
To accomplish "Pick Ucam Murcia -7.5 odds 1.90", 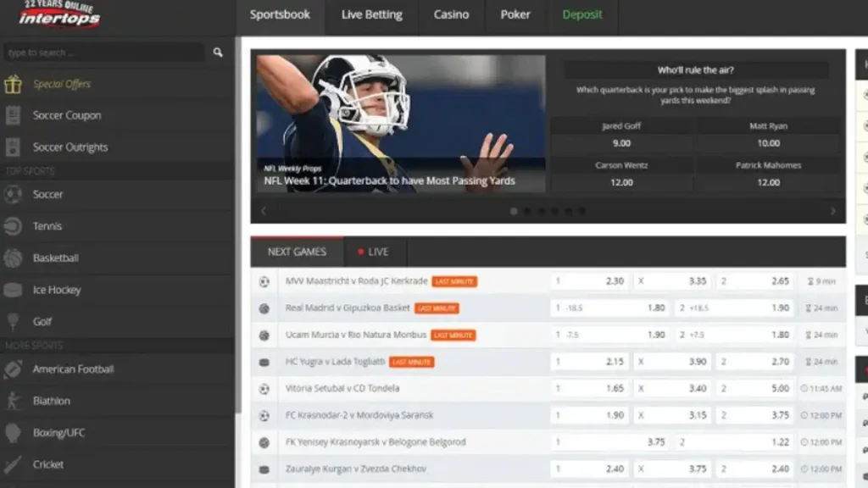I will click(610, 335).
